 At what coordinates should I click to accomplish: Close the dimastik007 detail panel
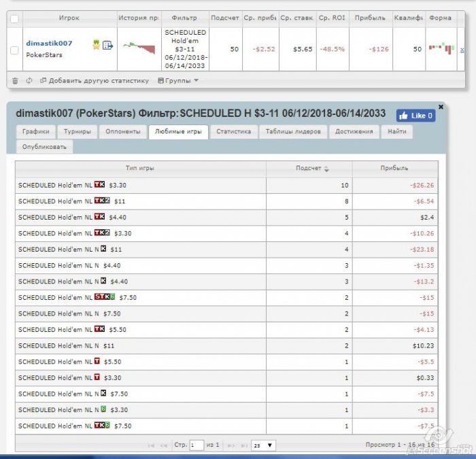coord(441,107)
